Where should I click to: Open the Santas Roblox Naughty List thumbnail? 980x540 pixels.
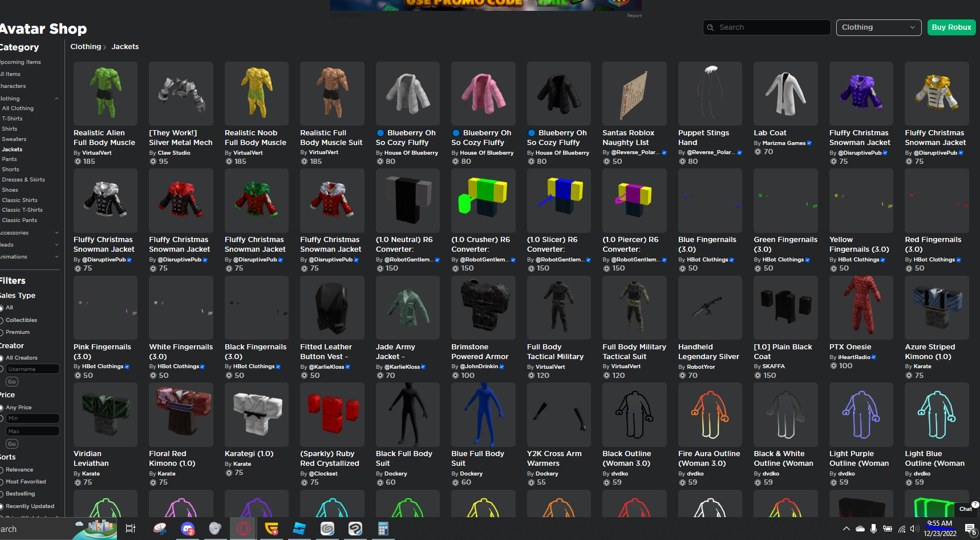[634, 94]
